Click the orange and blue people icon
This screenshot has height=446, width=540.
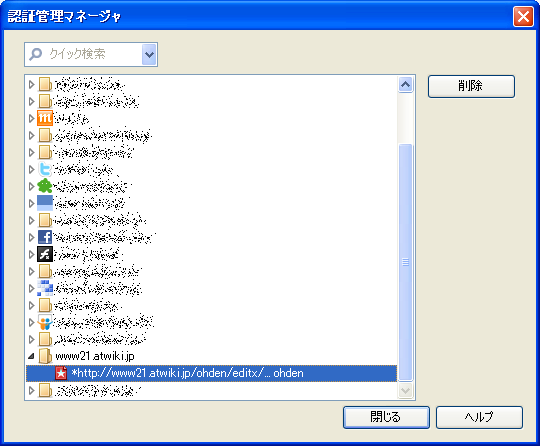point(45,322)
